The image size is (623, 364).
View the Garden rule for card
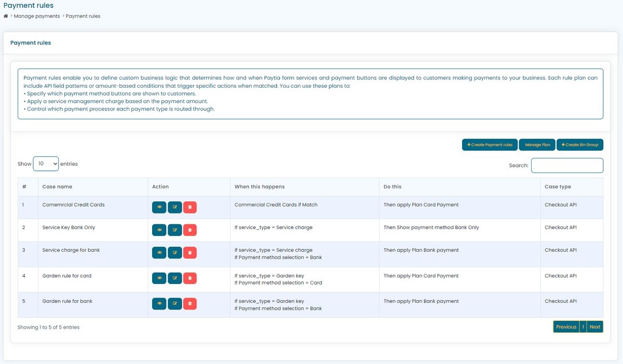click(x=159, y=278)
